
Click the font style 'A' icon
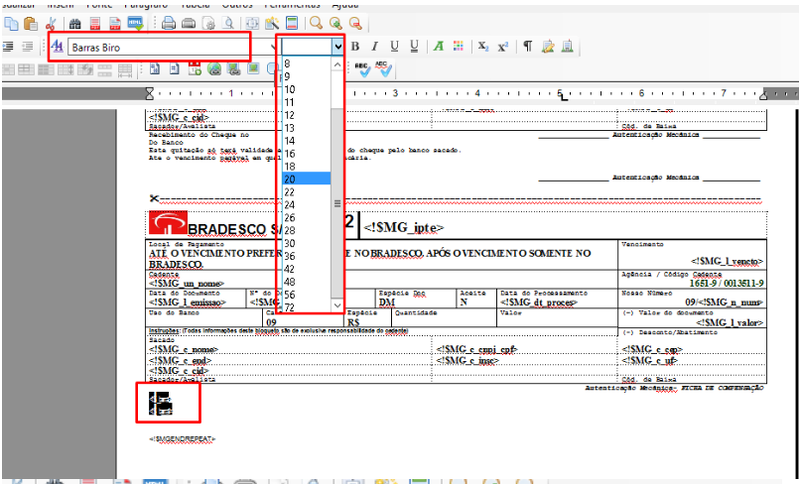tap(57, 47)
